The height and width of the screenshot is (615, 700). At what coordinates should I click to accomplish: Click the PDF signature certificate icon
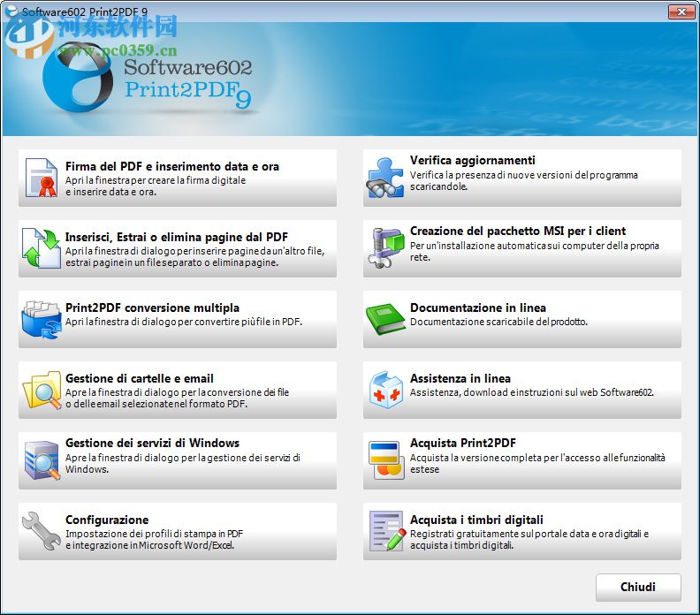pos(42,178)
